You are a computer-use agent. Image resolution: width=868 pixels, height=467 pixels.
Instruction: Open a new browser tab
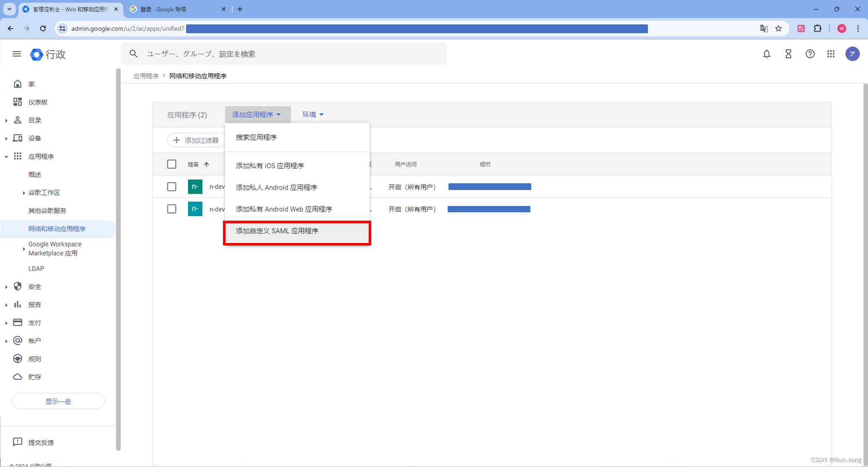(x=240, y=9)
